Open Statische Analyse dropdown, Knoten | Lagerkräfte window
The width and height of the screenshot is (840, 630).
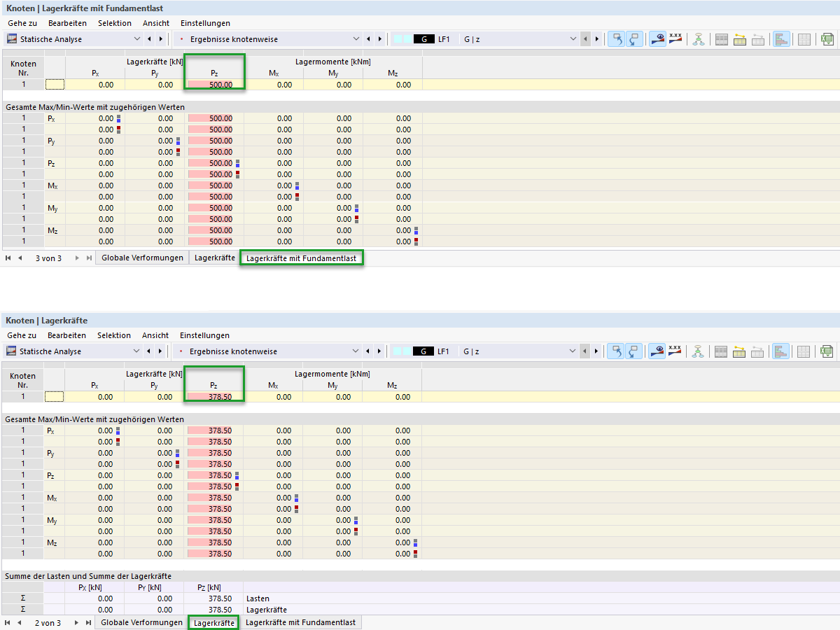tap(136, 351)
